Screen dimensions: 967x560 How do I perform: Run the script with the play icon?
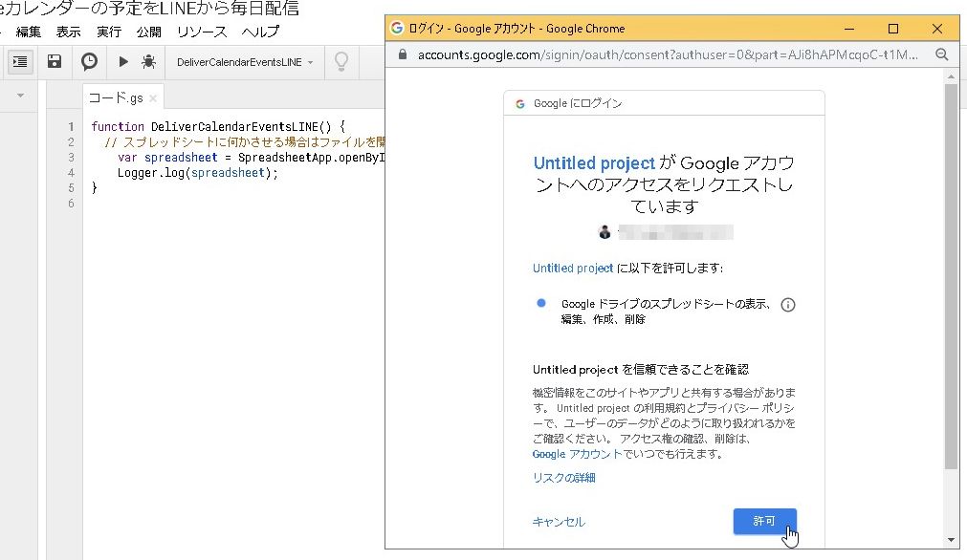pyautogui.click(x=123, y=61)
